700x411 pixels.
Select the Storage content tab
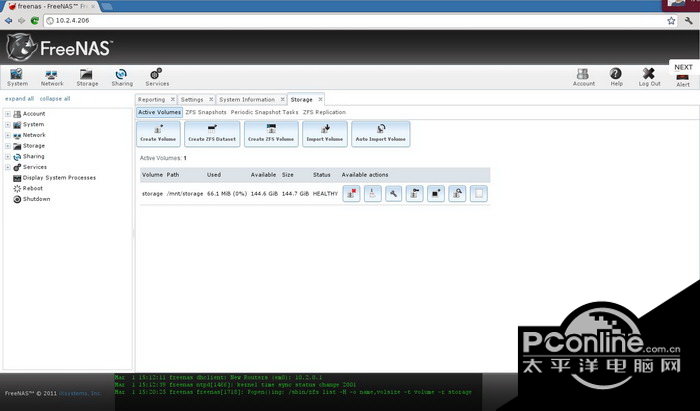click(301, 100)
